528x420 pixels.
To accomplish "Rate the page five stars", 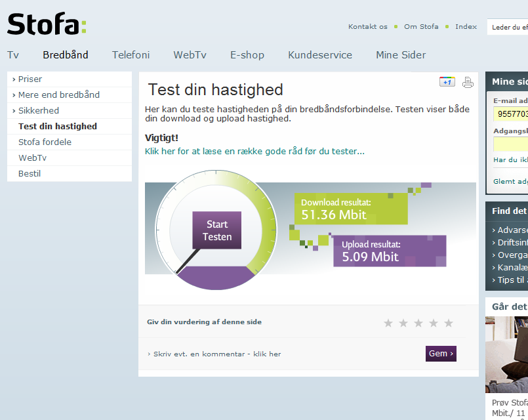I will pyautogui.click(x=449, y=324).
